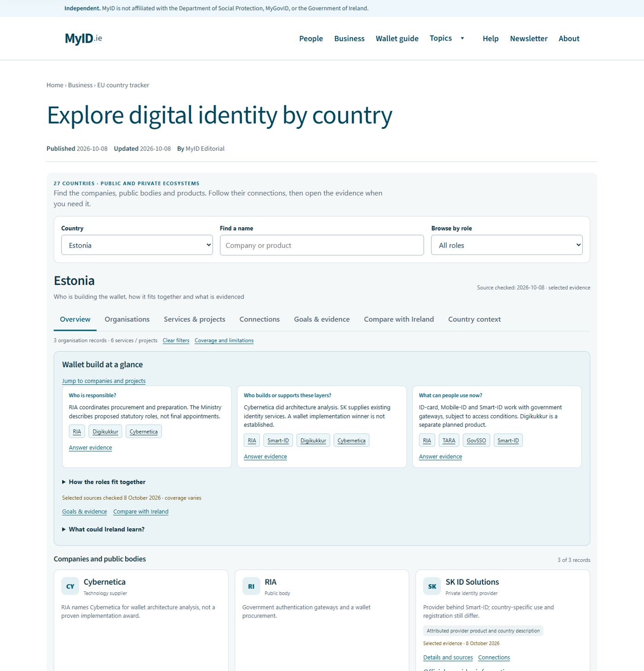Image resolution: width=644 pixels, height=671 pixels.
Task: Open the Help navigation item
Action: click(x=490, y=39)
